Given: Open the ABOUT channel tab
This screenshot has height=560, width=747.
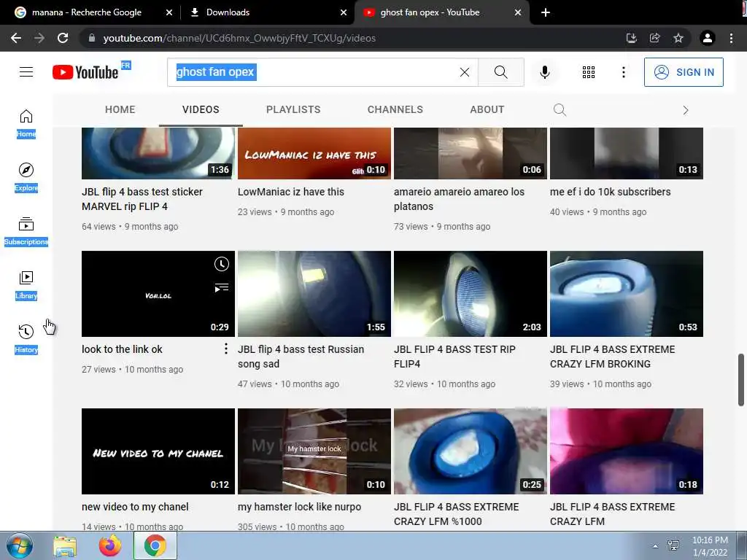Looking at the screenshot, I should (487, 109).
